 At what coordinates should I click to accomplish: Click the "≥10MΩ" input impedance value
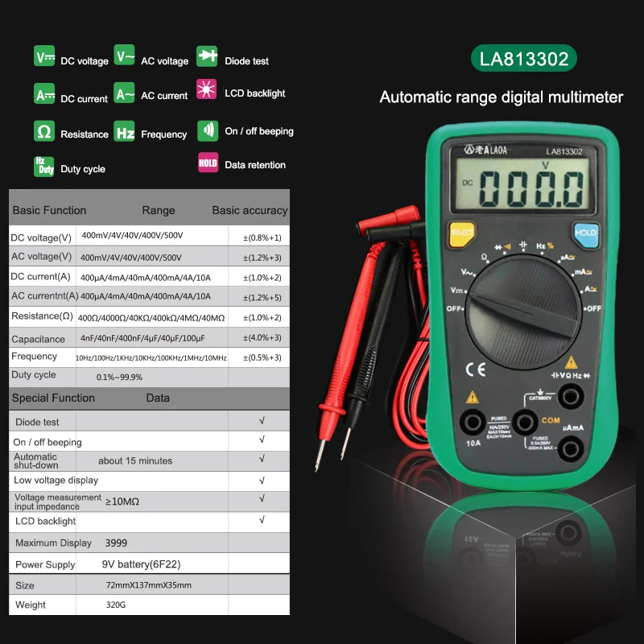[x=122, y=502]
